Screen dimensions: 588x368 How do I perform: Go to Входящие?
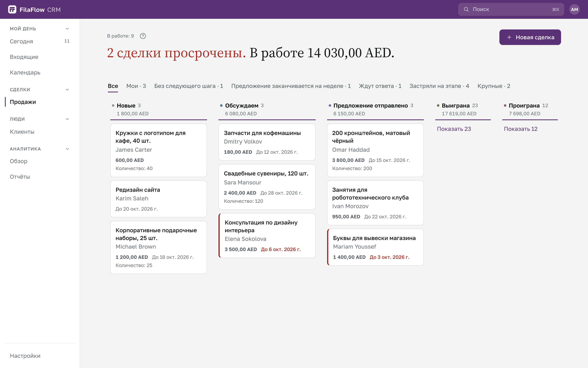coord(40,57)
